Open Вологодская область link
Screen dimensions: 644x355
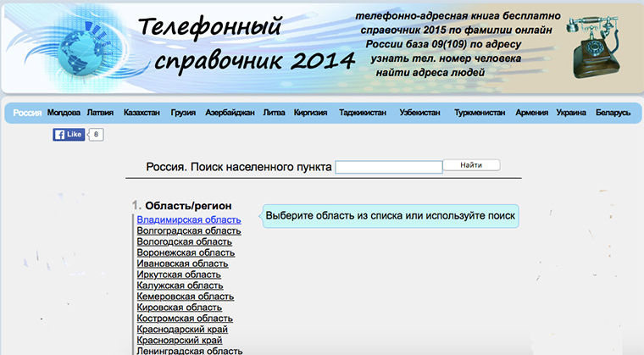click(x=185, y=241)
